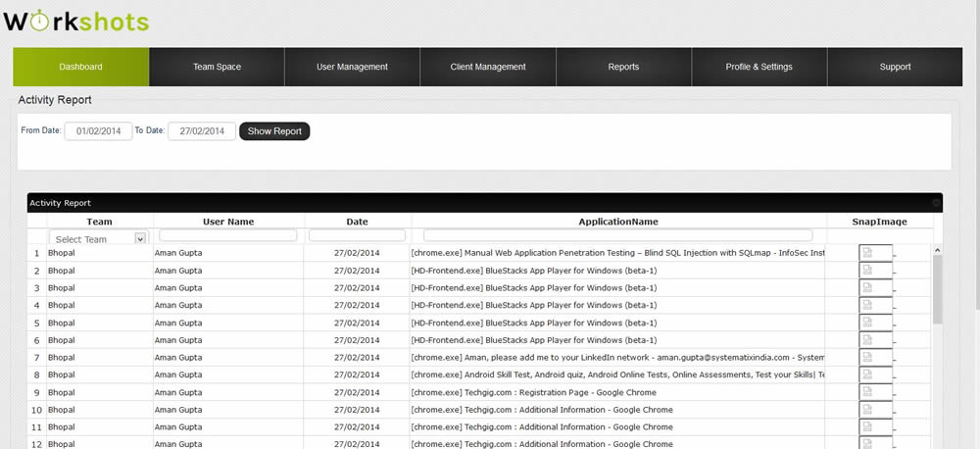
Task: Switch to the Reports tab
Action: coord(623,67)
